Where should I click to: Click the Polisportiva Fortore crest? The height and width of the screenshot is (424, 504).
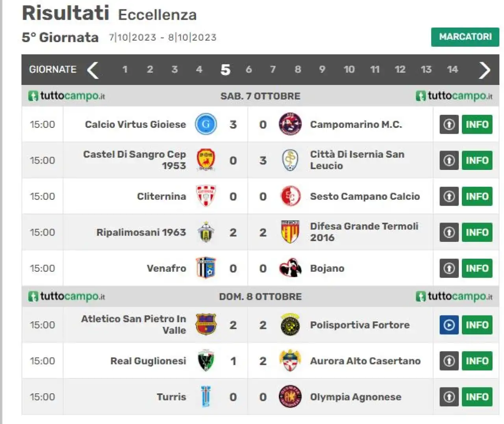pos(290,325)
